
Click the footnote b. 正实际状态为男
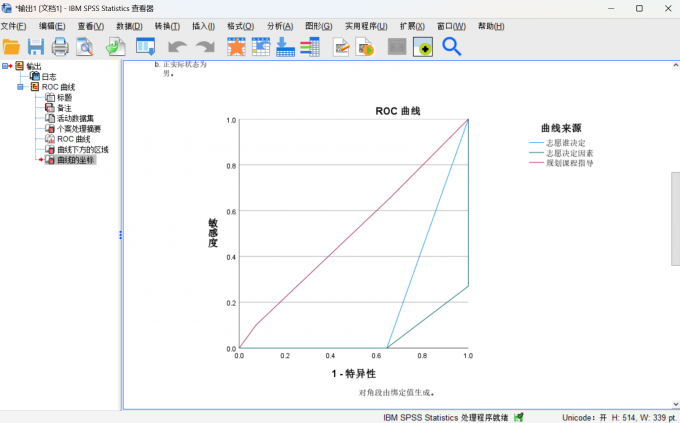[x=181, y=69]
